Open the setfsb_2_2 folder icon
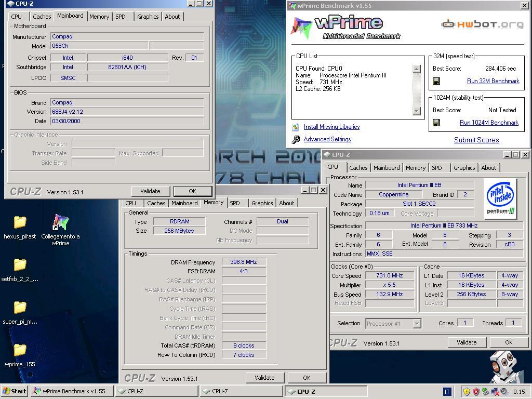The width and height of the screenshot is (532, 399). click(20, 265)
